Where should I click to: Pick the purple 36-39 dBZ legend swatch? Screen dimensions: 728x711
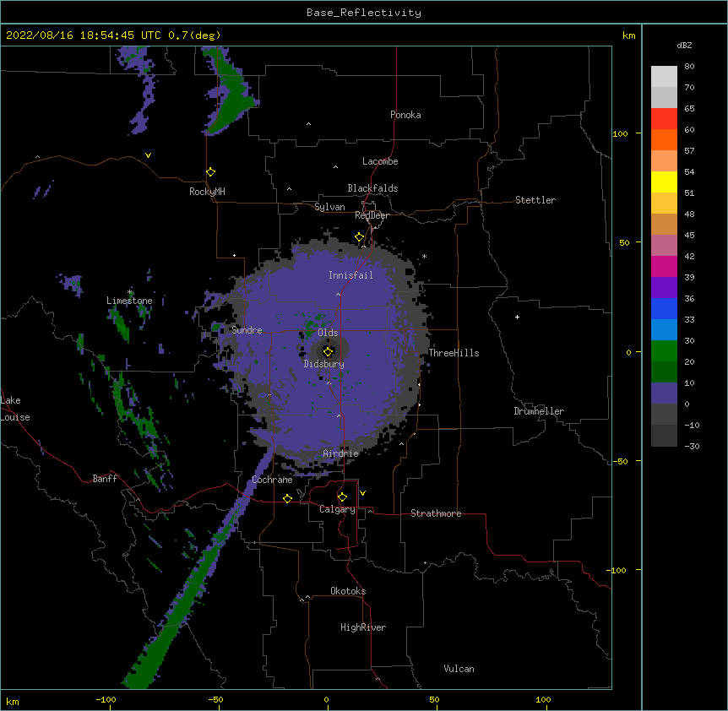pos(664,288)
